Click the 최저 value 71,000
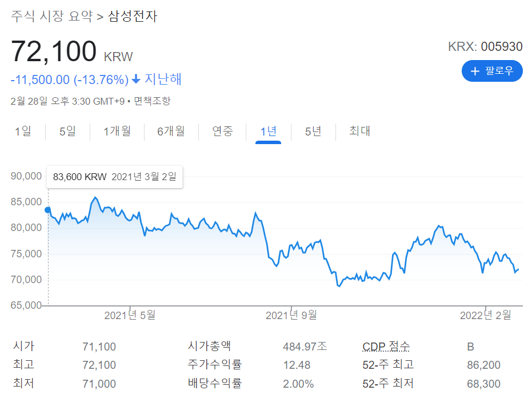 pos(99,384)
